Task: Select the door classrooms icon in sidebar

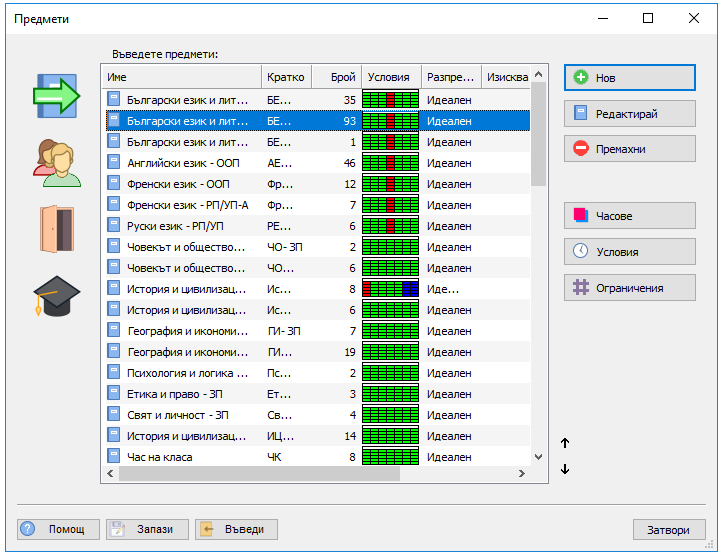Action: [57, 228]
